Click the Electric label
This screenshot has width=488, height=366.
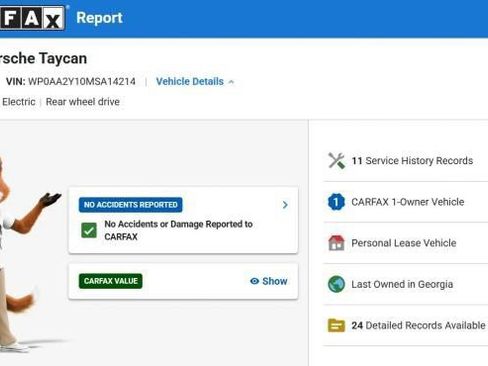click(18, 102)
